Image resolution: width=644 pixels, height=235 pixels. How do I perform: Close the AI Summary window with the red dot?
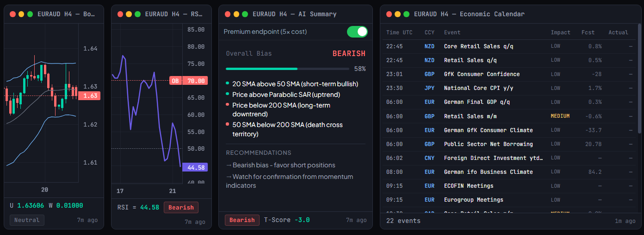pos(228,14)
